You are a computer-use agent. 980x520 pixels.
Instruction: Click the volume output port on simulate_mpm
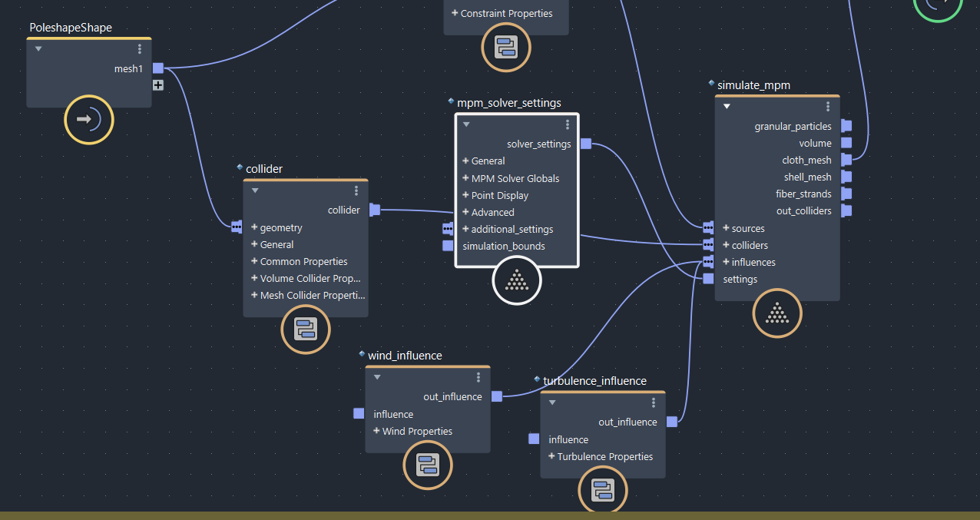click(846, 143)
